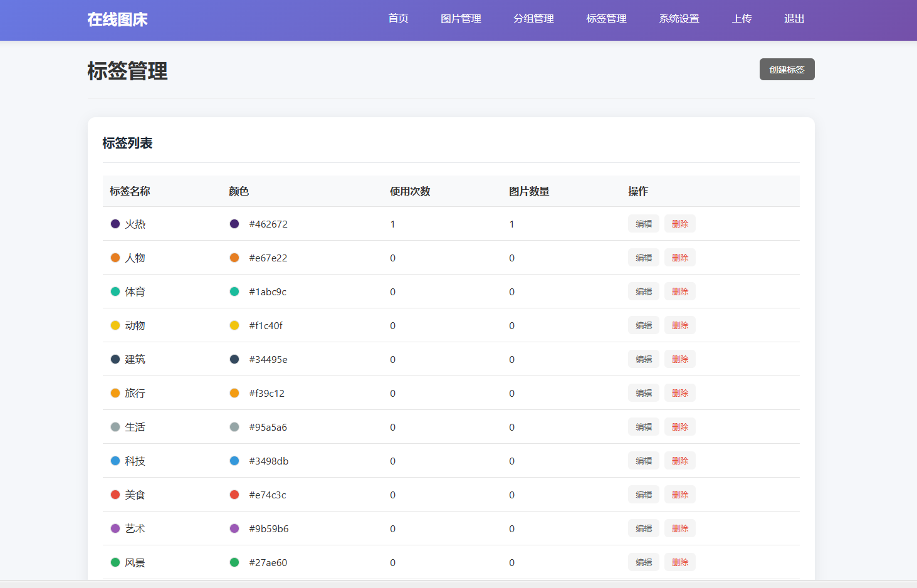
Task: Select the hex value #462672
Action: 268,224
